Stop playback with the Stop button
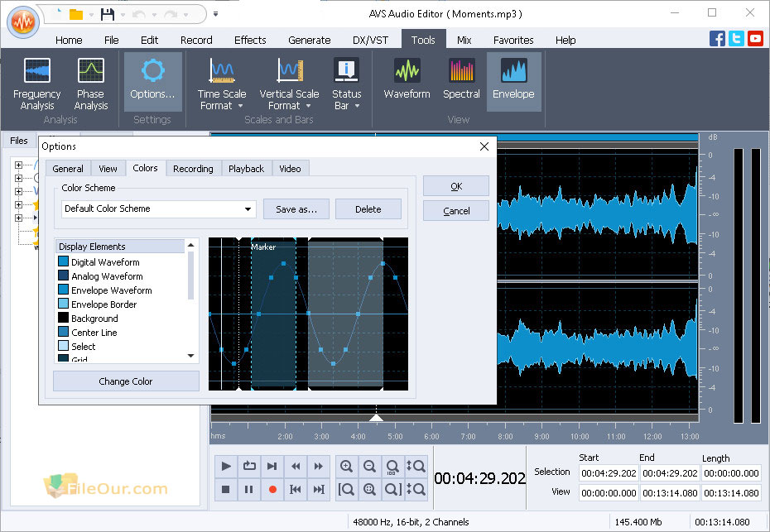The image size is (770, 532). point(226,489)
